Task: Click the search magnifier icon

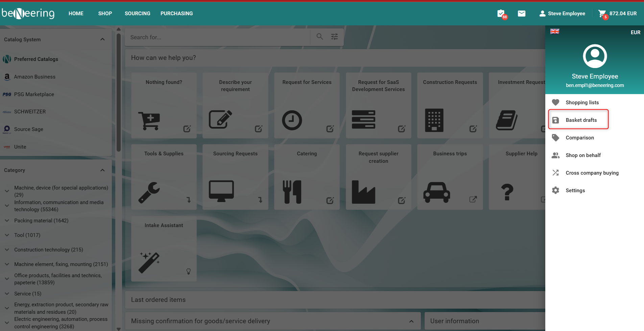Action: coord(319,37)
